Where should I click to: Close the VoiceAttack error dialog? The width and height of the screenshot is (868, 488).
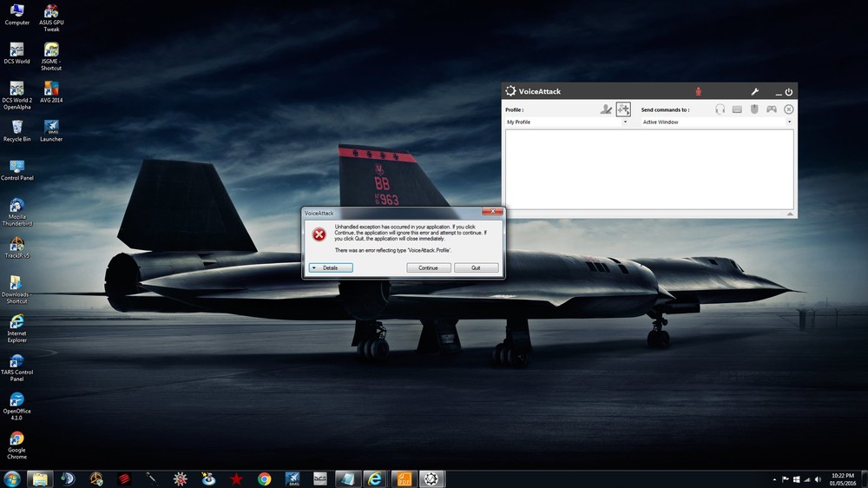tap(492, 211)
